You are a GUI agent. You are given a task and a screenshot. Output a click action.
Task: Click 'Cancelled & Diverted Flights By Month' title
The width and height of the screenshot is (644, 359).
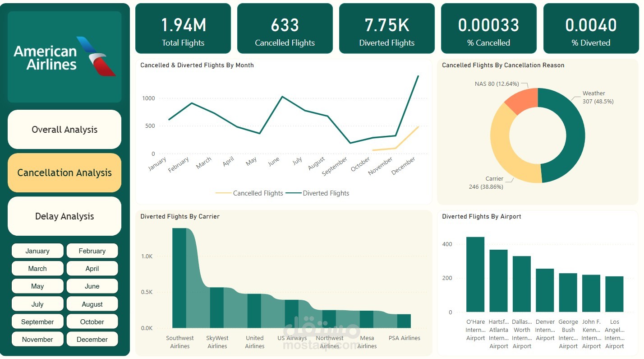197,65
